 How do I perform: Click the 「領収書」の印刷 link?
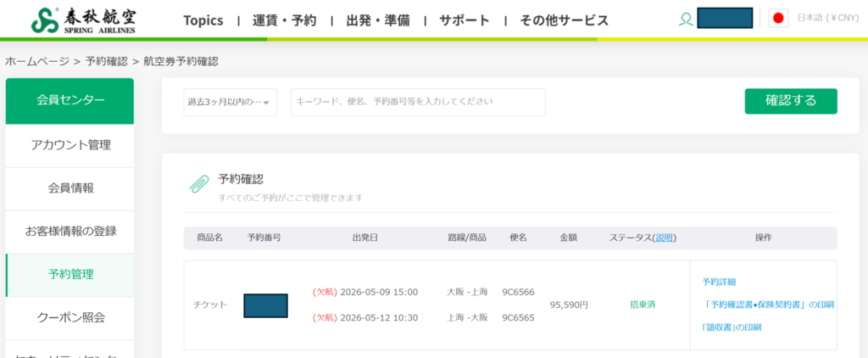(x=732, y=327)
